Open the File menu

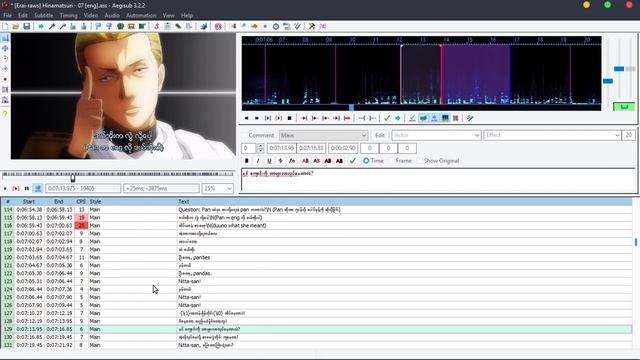click(x=7, y=16)
